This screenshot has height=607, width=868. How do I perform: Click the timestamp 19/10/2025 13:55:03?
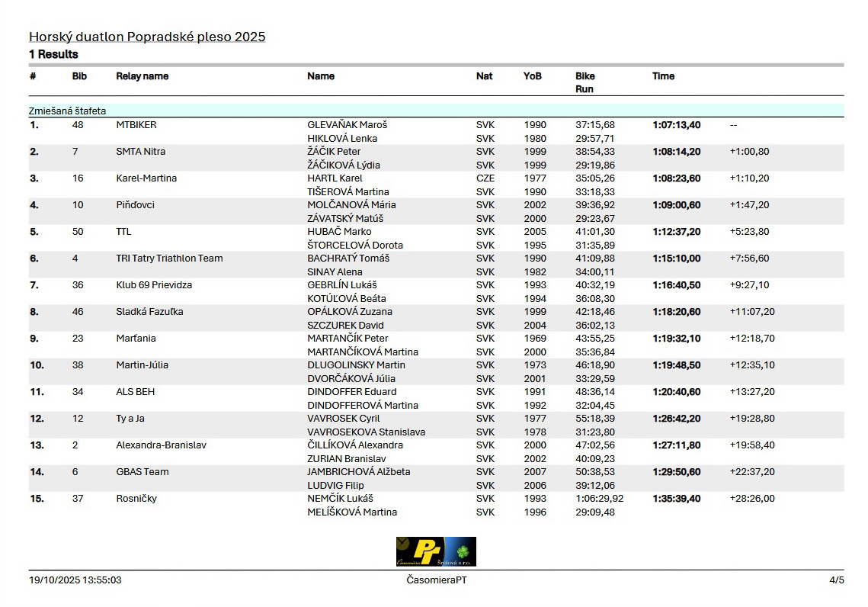(x=75, y=580)
